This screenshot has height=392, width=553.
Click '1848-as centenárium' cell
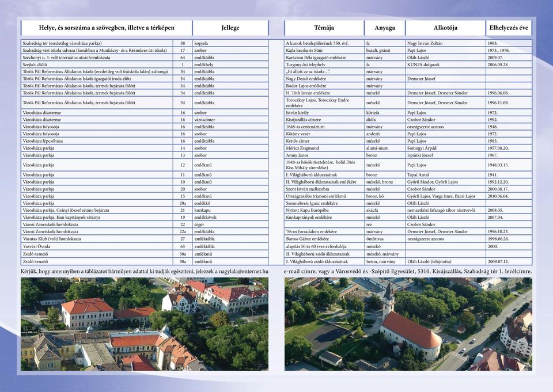tap(324, 127)
